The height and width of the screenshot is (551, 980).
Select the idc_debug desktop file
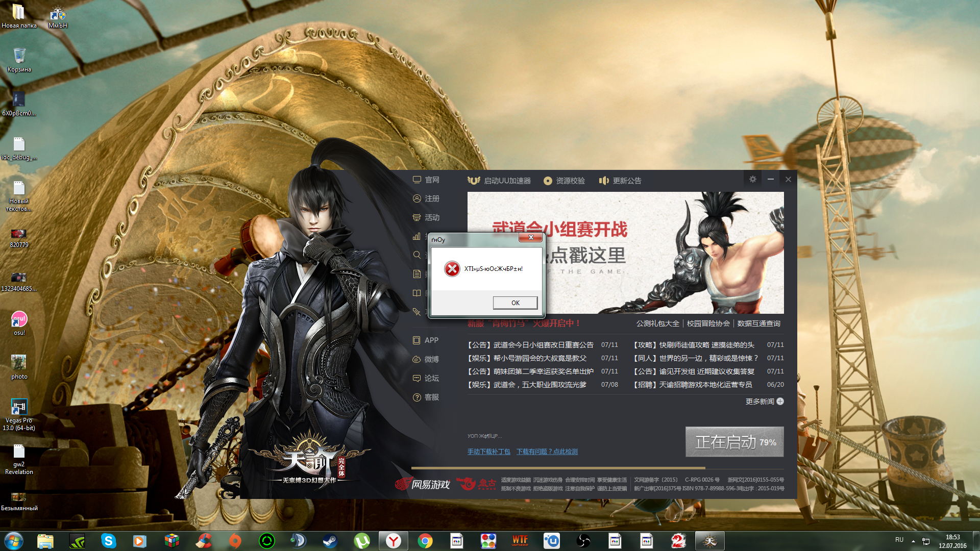pyautogui.click(x=19, y=147)
